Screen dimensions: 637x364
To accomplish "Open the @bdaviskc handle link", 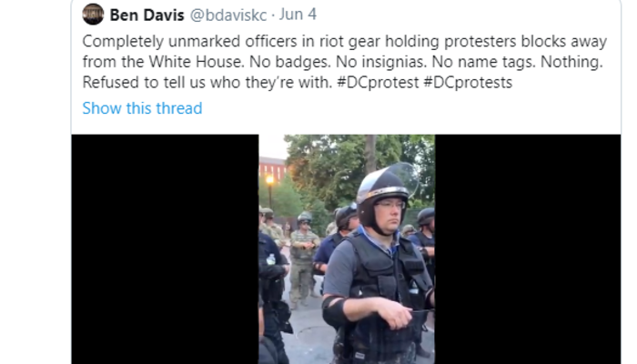I will pos(228,15).
